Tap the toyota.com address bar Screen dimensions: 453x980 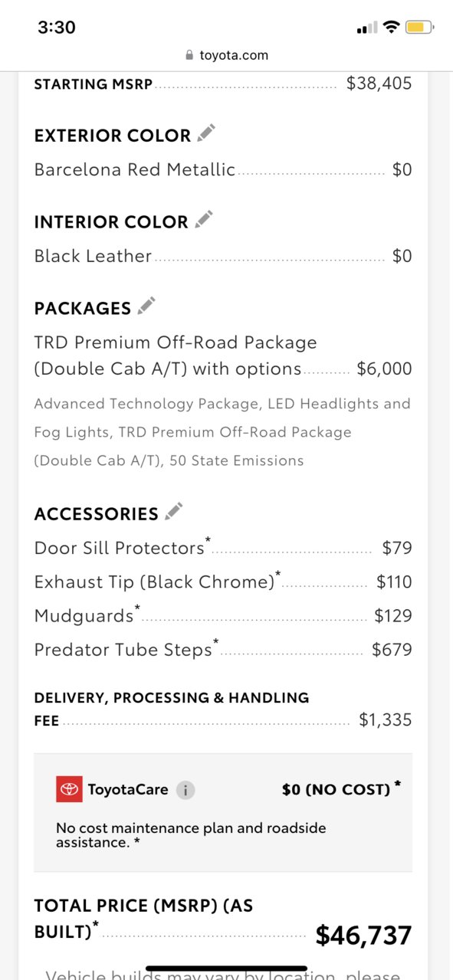[x=226, y=55]
